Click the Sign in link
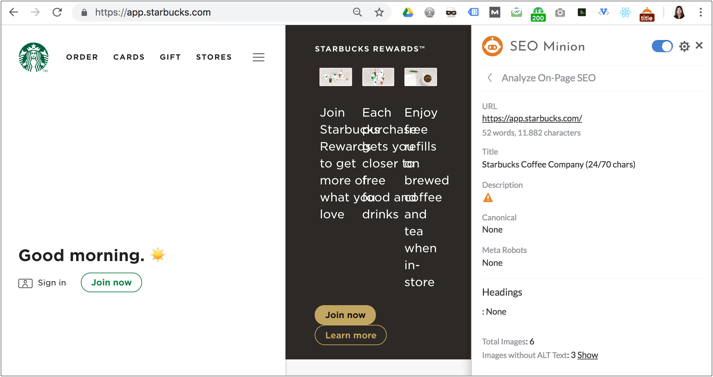713x377 pixels. pyautogui.click(x=52, y=283)
